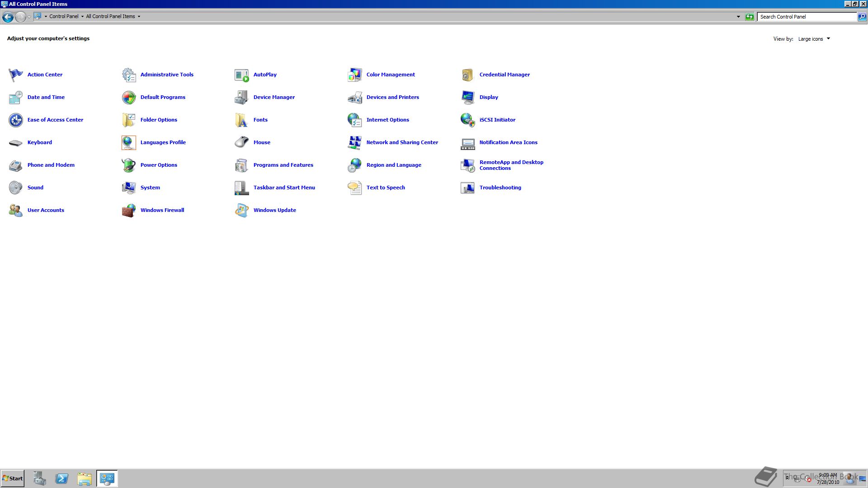Click the Control Panel taskbar button
Image resolution: width=868 pixels, height=488 pixels.
(x=107, y=479)
